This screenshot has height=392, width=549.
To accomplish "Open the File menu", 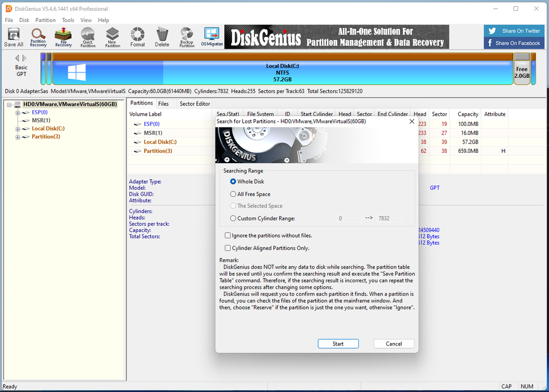I will coord(9,20).
